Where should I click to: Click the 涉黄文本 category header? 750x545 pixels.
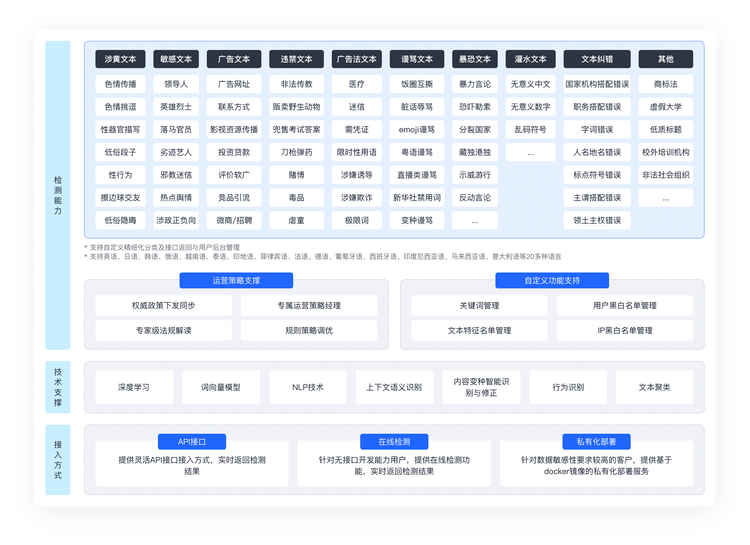click(x=120, y=59)
